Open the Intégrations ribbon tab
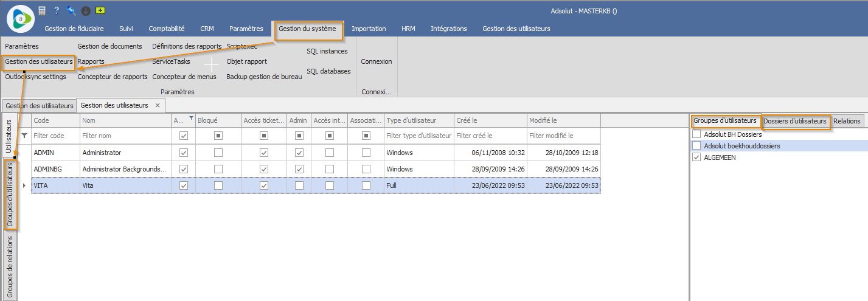Viewport: 868px width, 301px height. click(x=449, y=29)
